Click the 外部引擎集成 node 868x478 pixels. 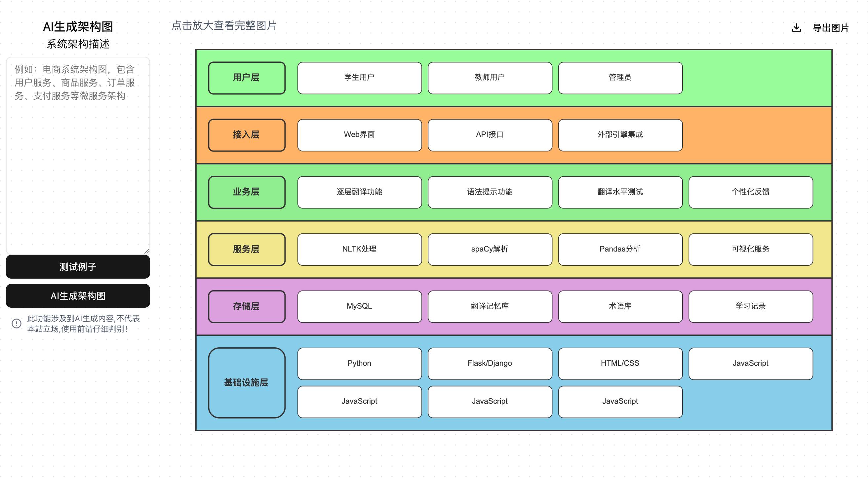620,135
